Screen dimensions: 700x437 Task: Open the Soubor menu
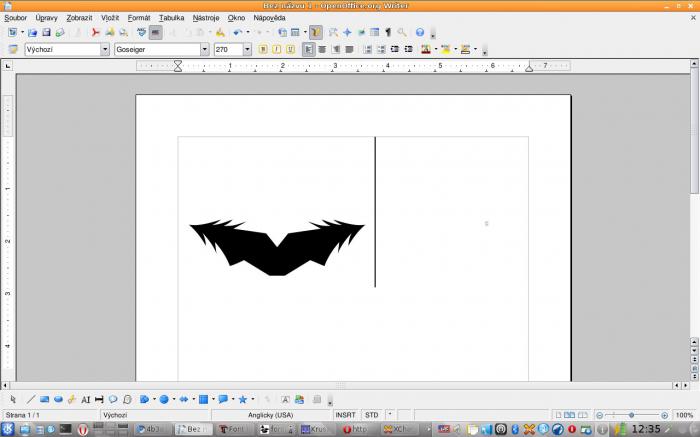(x=16, y=18)
